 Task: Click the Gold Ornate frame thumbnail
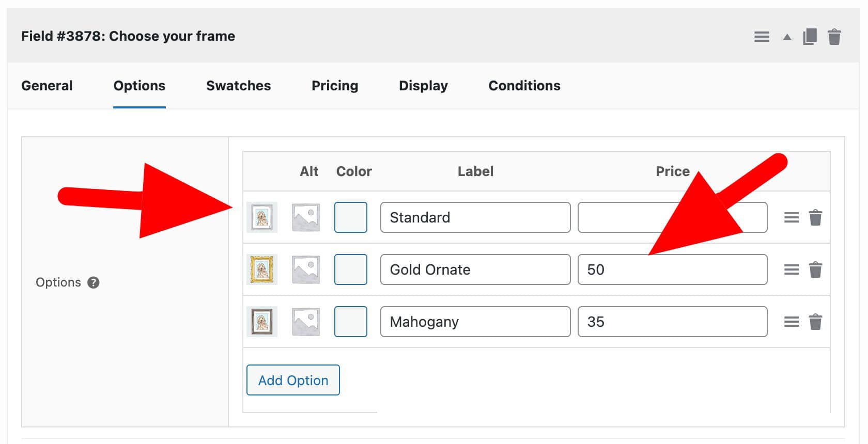(x=262, y=269)
